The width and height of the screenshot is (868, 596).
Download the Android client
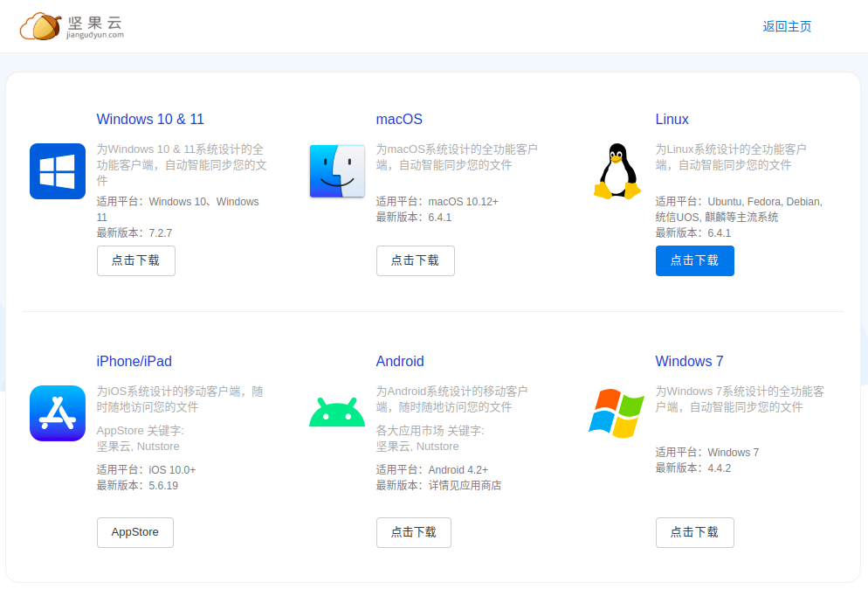(x=413, y=532)
